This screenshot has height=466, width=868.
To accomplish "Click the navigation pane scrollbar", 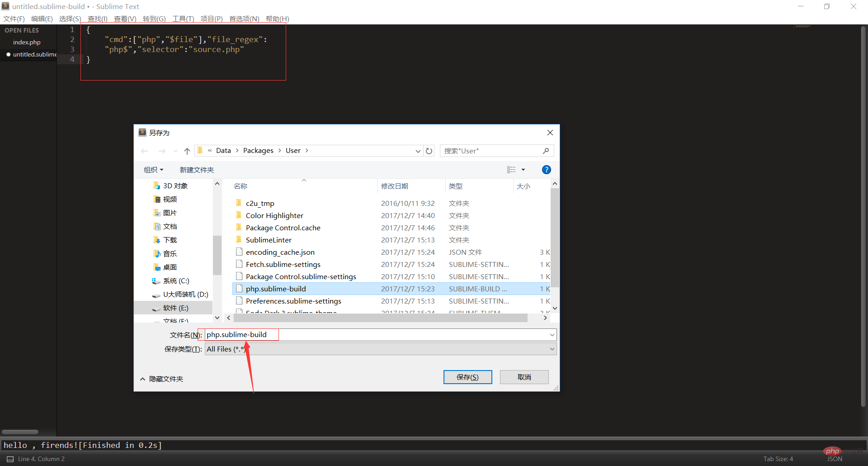I will (217, 255).
